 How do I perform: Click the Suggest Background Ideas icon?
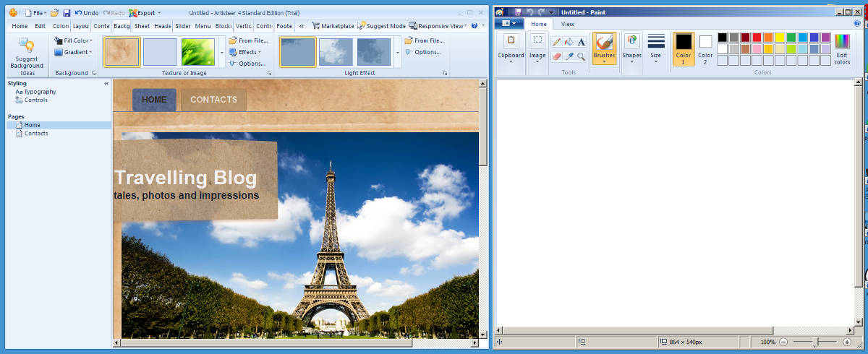coord(27,46)
